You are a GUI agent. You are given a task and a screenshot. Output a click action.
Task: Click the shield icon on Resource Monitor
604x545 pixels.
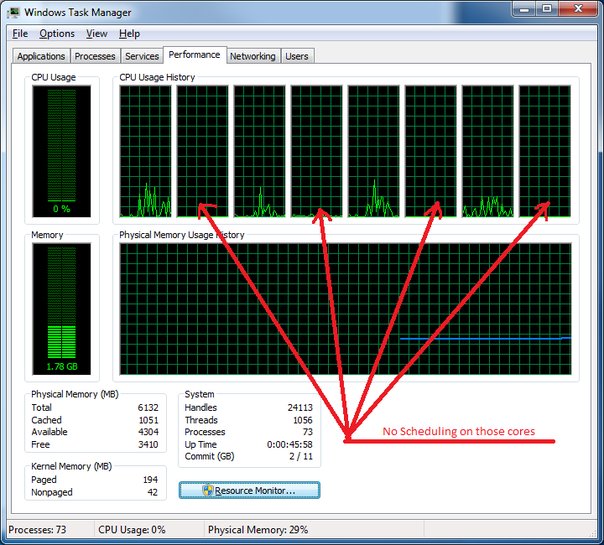208,490
